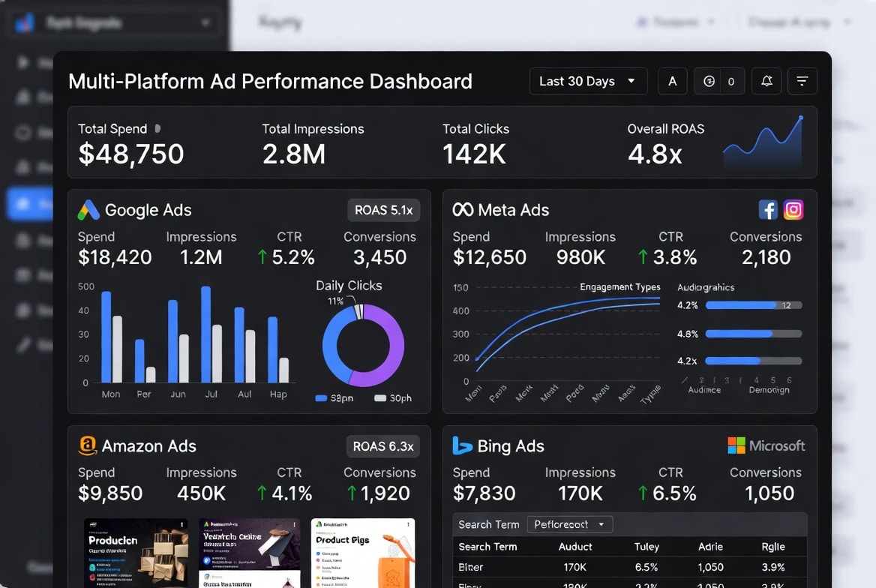Click the counter button showing 0
The width and height of the screenshot is (876, 588).
[x=719, y=81]
